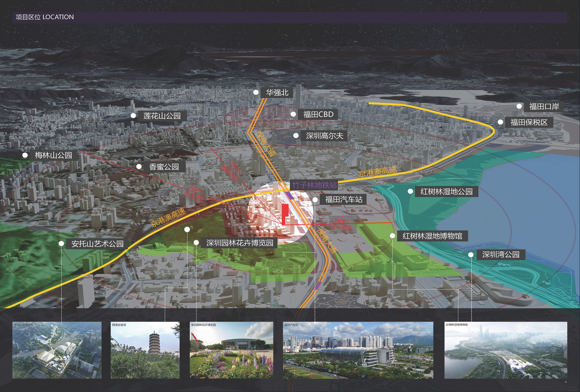Select the marker dot beside 安托山艺术公园
The width and height of the screenshot is (580, 392).
(x=61, y=243)
